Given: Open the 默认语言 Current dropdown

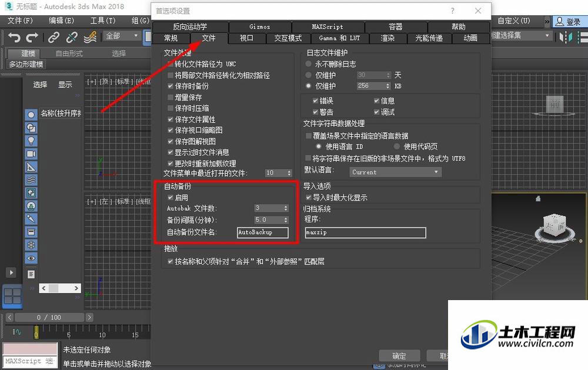Looking at the screenshot, I should click(395, 172).
